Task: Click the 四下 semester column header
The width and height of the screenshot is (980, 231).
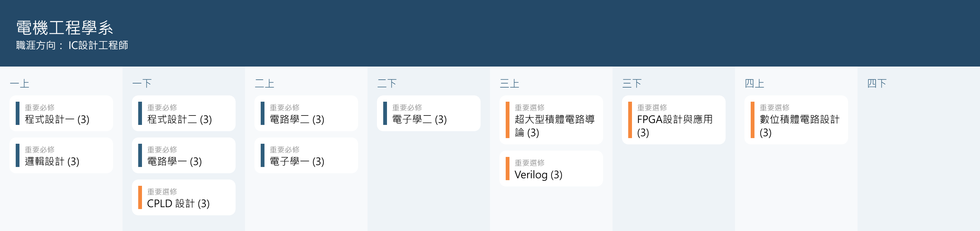Action: (x=877, y=83)
